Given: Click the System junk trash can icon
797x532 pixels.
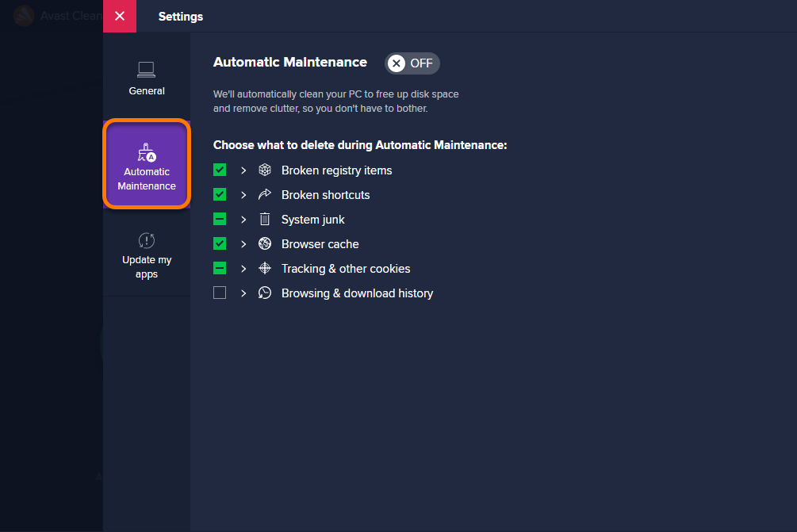Looking at the screenshot, I should click(x=265, y=219).
